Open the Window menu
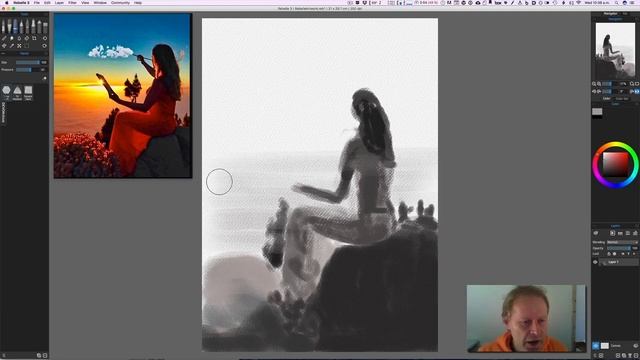 100,2
